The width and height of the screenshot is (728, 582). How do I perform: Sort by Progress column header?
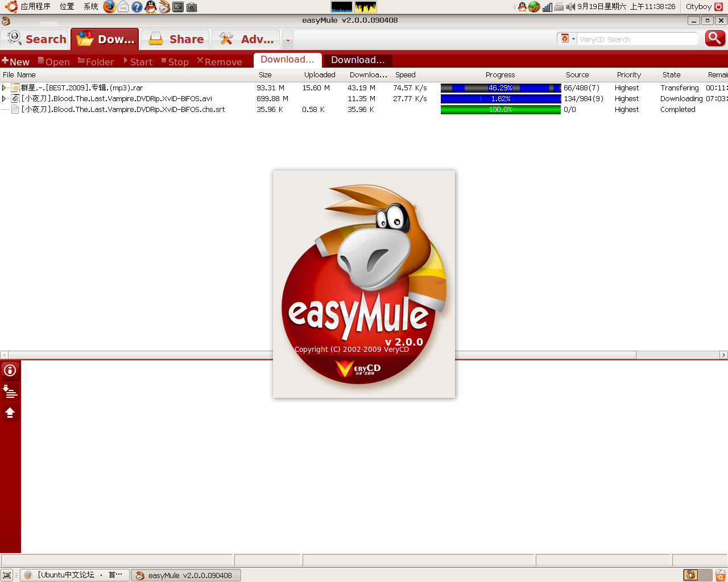[x=500, y=75]
